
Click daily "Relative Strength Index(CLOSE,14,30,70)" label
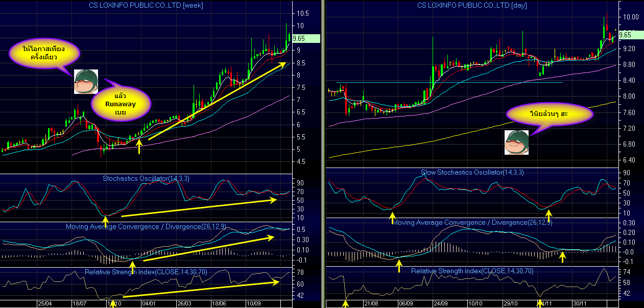point(472,271)
